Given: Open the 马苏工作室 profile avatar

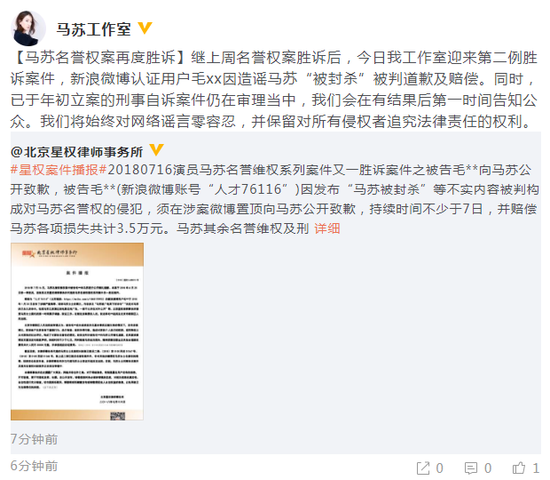Looking at the screenshot, I should click(x=28, y=28).
